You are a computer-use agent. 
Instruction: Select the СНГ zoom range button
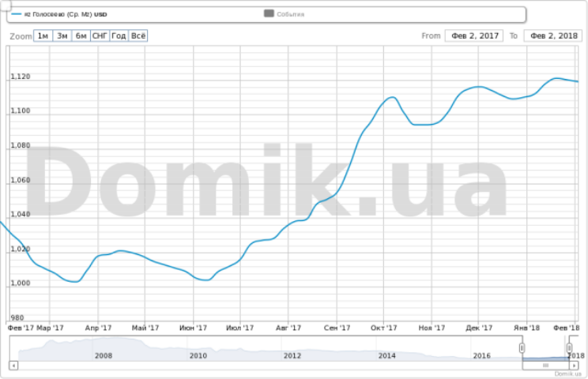tap(100, 36)
